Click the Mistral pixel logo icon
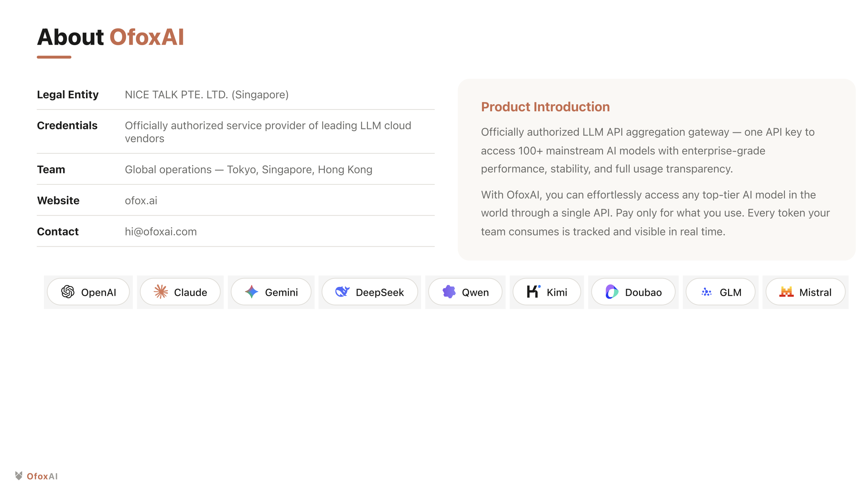868x491 pixels. coord(786,292)
